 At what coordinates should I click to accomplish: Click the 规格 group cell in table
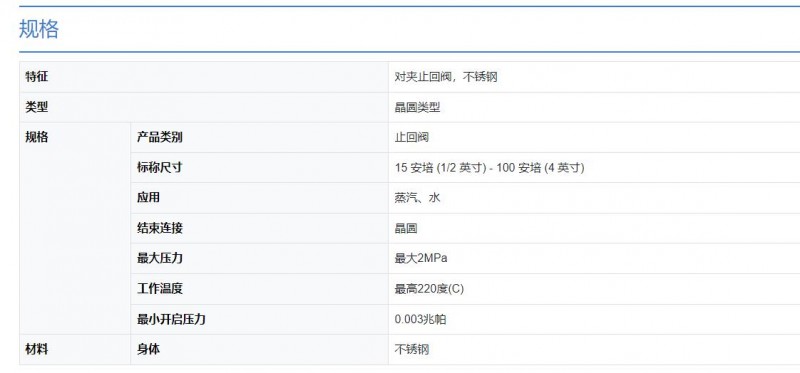(x=75, y=229)
